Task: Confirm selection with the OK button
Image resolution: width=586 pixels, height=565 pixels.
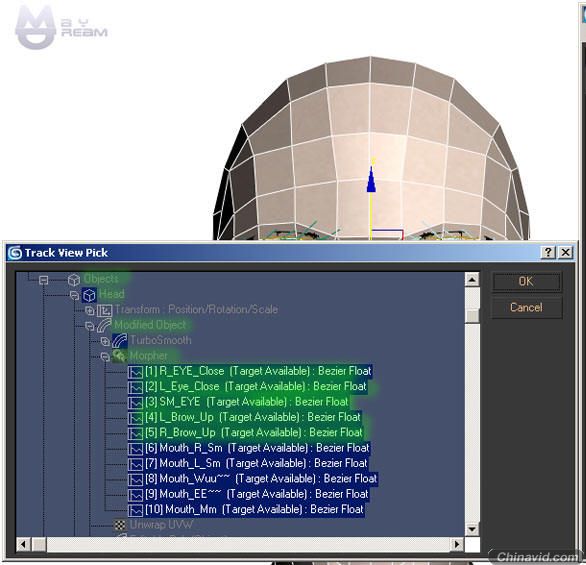Action: click(x=526, y=281)
